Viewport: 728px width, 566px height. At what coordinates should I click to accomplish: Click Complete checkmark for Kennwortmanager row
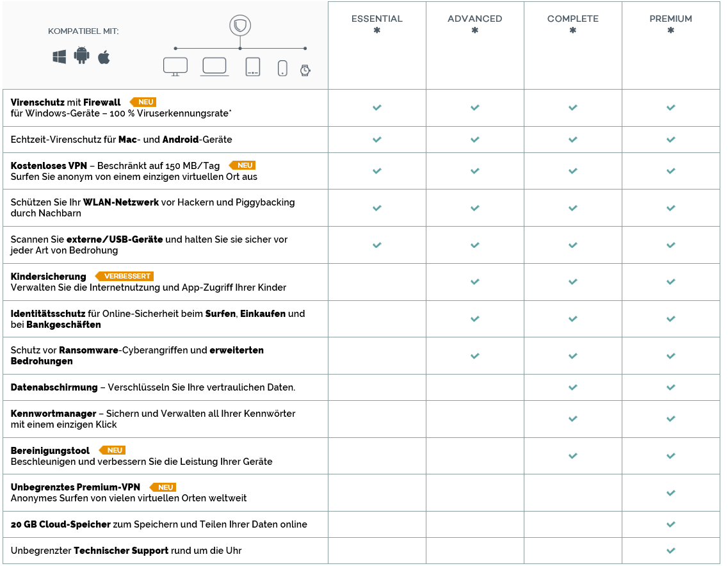(x=572, y=419)
